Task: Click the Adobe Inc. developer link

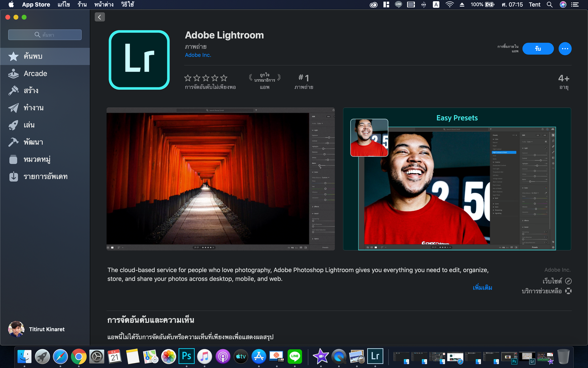Action: pos(198,55)
